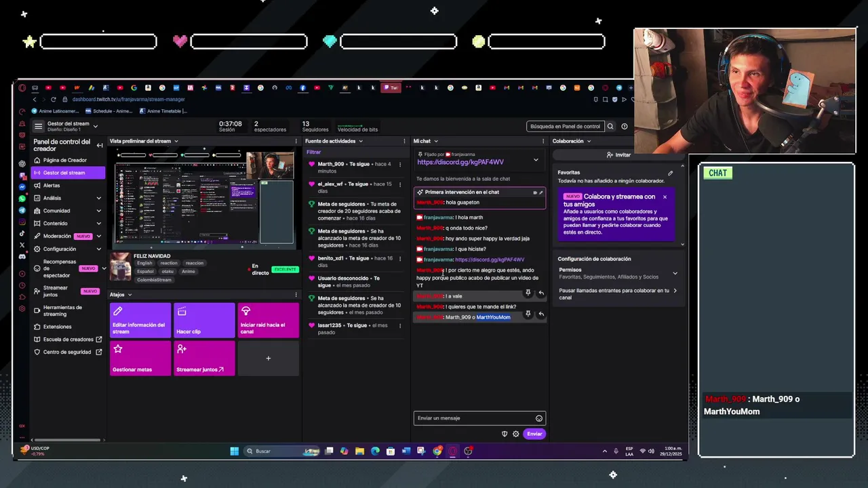
Task: Open Fuente de actividades options menu
Action: (x=405, y=141)
